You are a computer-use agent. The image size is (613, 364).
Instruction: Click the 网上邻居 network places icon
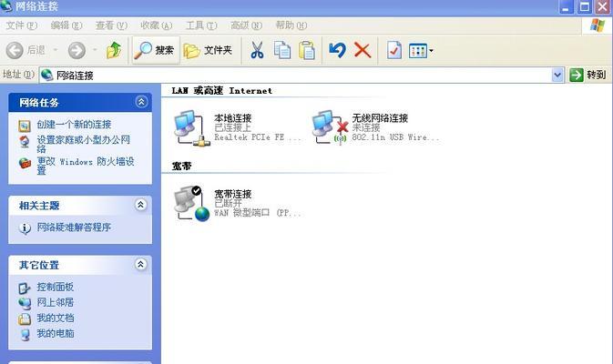click(x=25, y=303)
